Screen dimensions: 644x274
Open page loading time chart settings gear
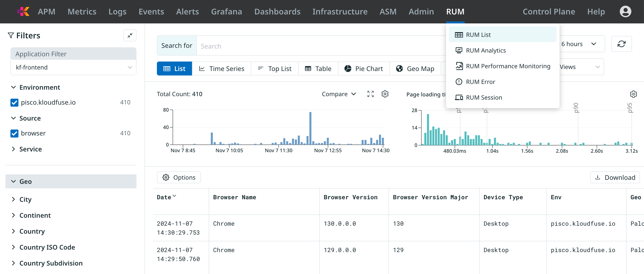(633, 94)
